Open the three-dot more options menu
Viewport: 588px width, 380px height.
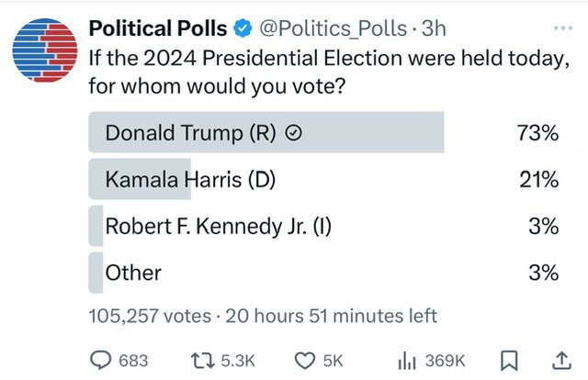click(x=563, y=28)
